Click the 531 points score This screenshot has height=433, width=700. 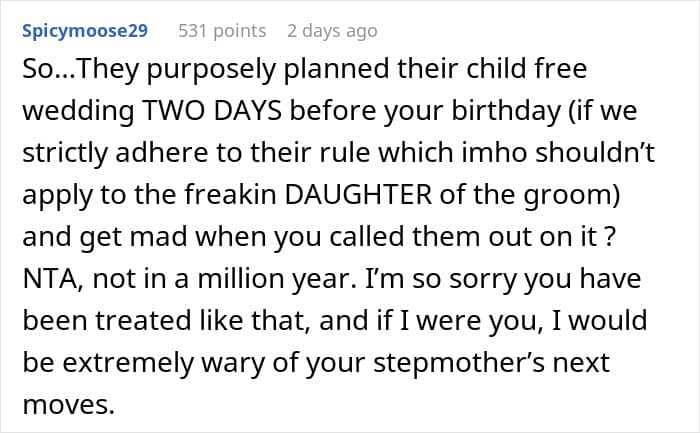click(x=222, y=31)
